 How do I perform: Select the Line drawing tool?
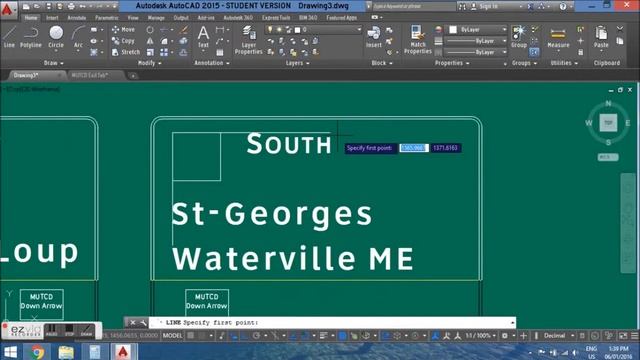[x=9, y=37]
